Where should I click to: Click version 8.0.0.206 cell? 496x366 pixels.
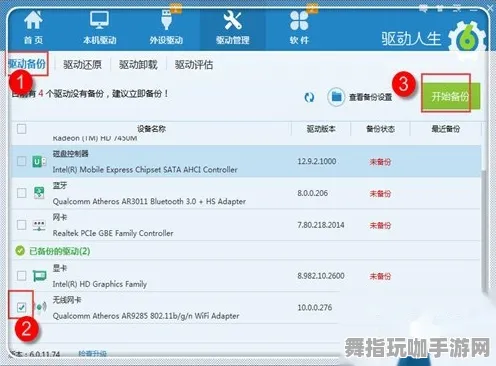pos(313,193)
